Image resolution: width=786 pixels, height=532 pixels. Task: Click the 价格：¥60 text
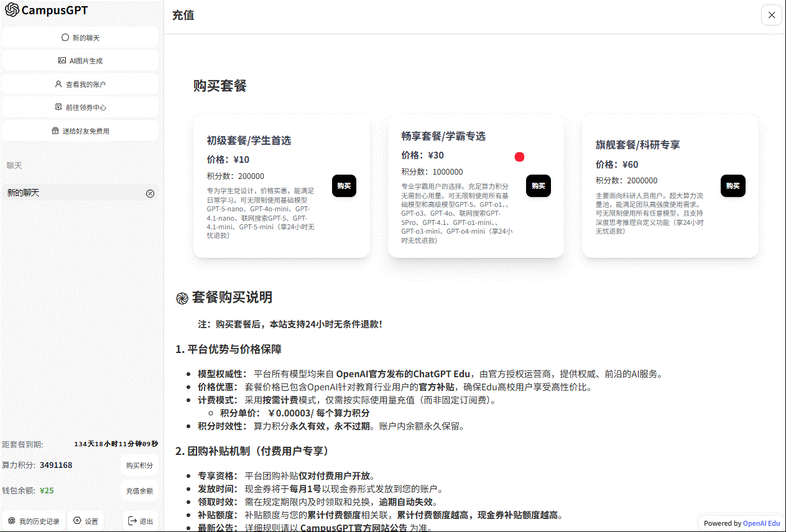tap(617, 165)
